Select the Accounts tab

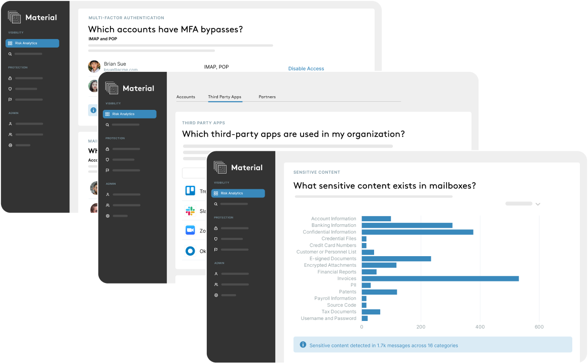point(186,97)
